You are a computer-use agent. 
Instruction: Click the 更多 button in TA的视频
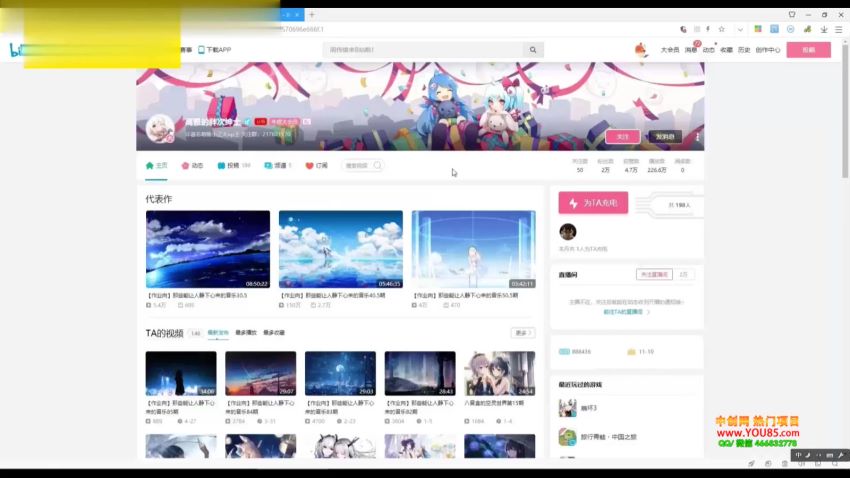pos(523,333)
